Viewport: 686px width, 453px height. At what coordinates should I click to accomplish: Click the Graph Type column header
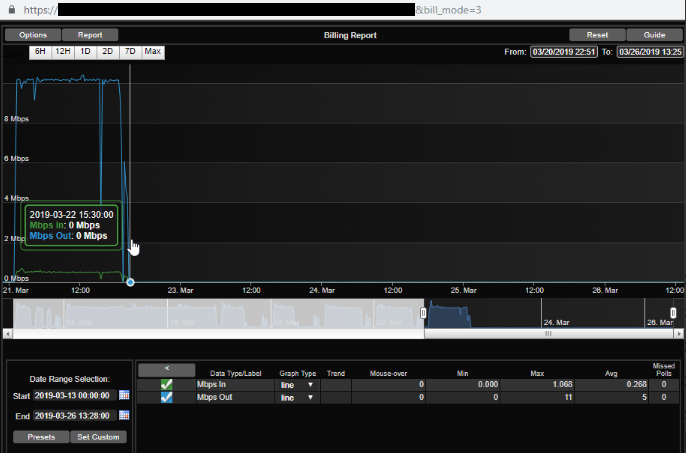pyautogui.click(x=298, y=373)
